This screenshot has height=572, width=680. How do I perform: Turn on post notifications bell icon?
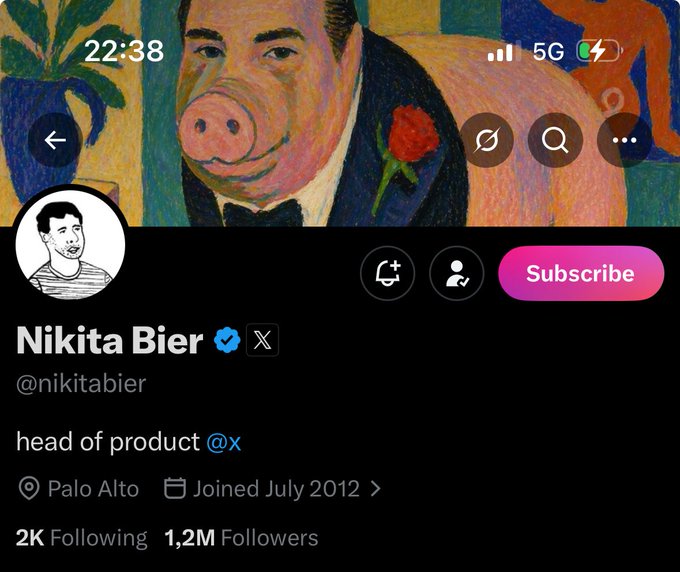[387, 273]
